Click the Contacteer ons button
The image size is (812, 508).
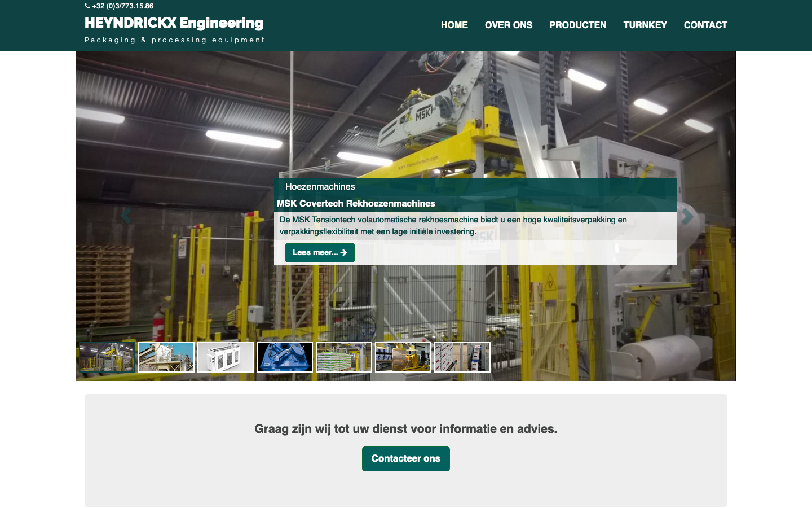(x=405, y=459)
